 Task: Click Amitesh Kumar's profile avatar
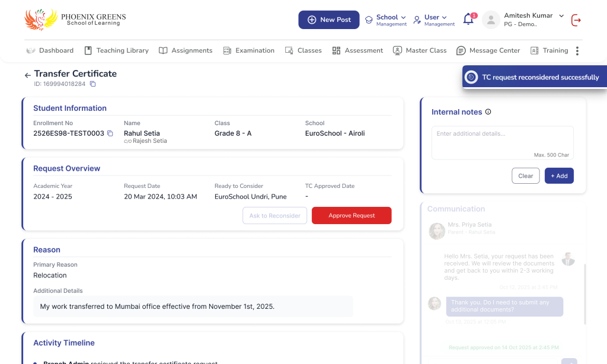(491, 20)
